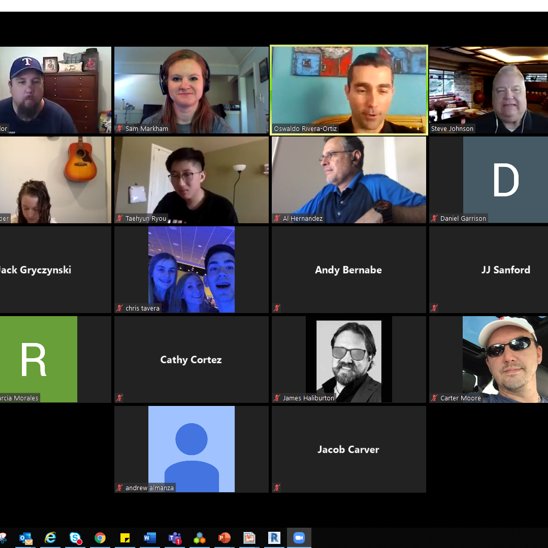Click the 'Al Hernandez' name label
Image resolution: width=548 pixels, height=548 pixels.
coord(303,218)
